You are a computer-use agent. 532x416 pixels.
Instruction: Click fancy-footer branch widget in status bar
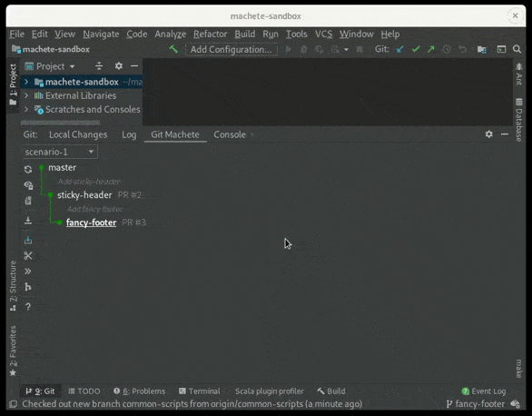476,404
